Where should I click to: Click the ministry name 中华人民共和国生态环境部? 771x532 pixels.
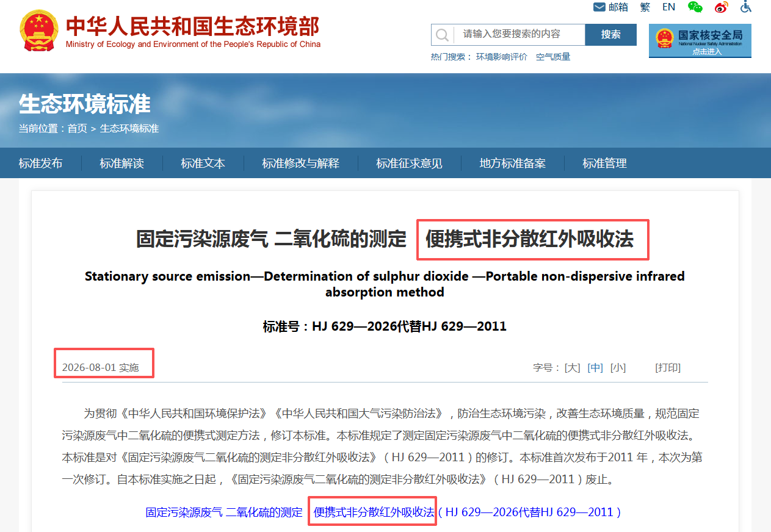(x=192, y=26)
